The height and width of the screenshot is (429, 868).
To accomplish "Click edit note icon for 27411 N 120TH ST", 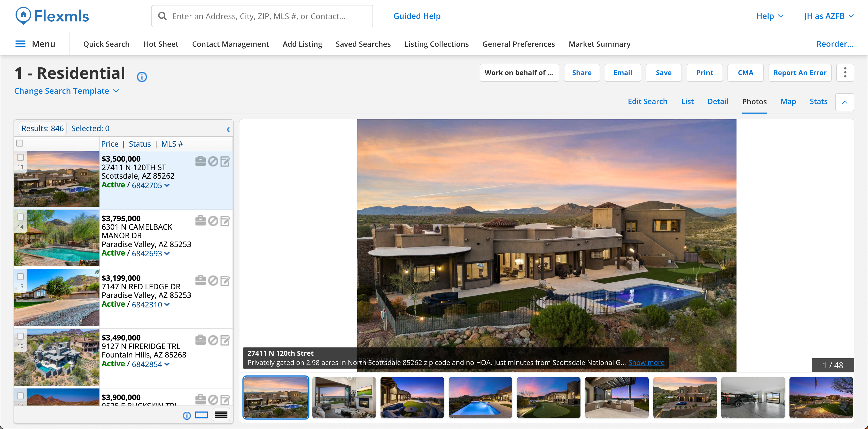I will tap(225, 161).
